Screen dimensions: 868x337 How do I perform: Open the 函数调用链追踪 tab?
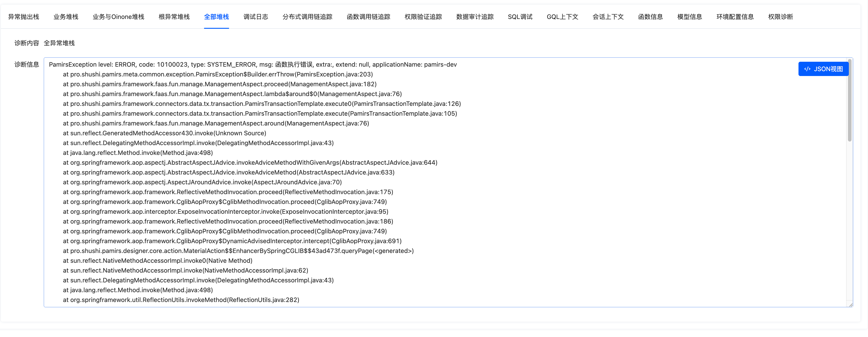[368, 17]
